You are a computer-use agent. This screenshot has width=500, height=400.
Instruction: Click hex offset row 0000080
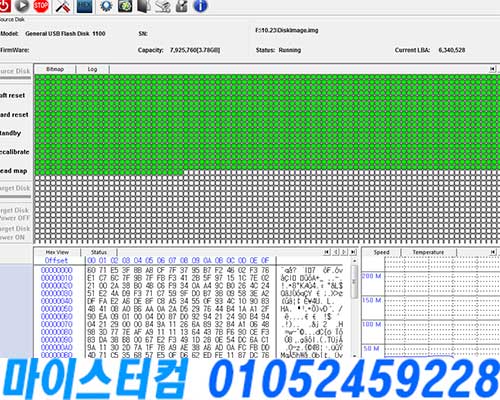[57, 332]
